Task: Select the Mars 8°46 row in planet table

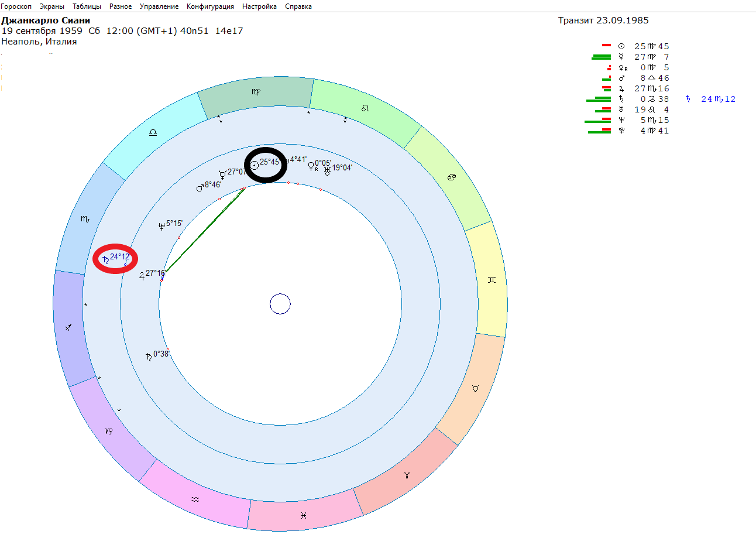Action: [x=635, y=78]
